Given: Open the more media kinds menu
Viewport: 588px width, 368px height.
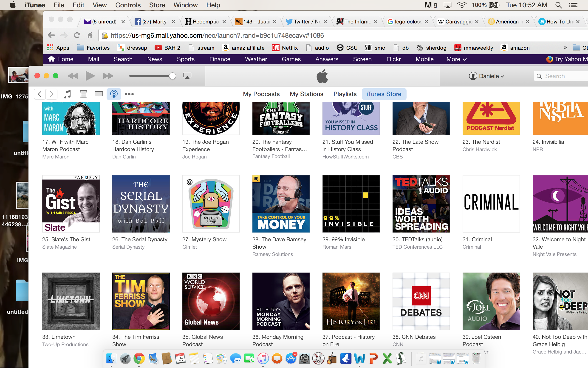Looking at the screenshot, I should [x=129, y=94].
